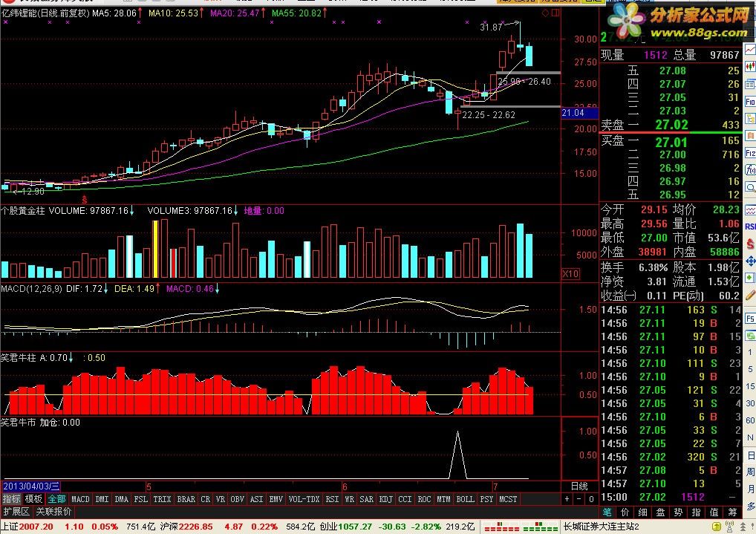The width and height of the screenshot is (756, 534).
Task: Switch to 60-minute period
Action: (750, 420)
